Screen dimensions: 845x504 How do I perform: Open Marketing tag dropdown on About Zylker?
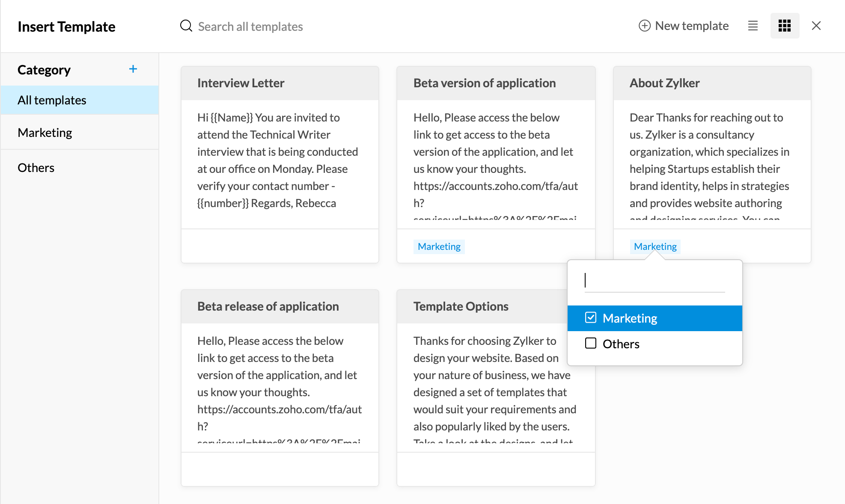click(655, 246)
